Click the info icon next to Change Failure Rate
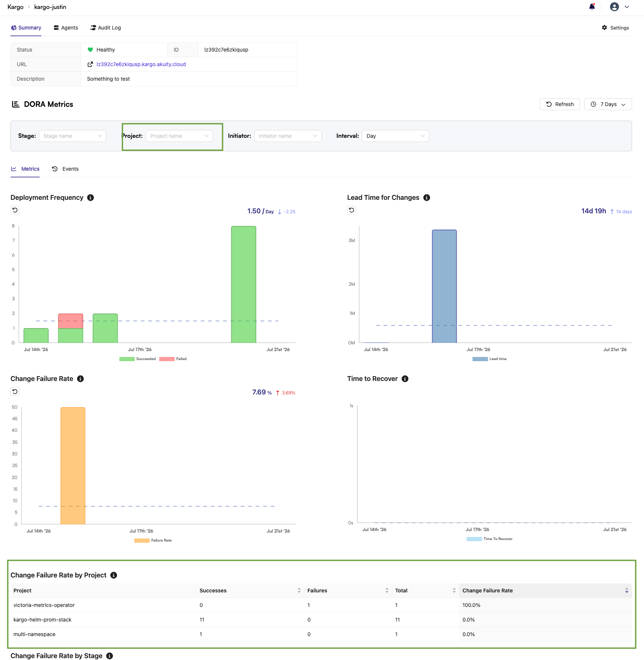Screen dimensions: 644x660 click(80, 379)
